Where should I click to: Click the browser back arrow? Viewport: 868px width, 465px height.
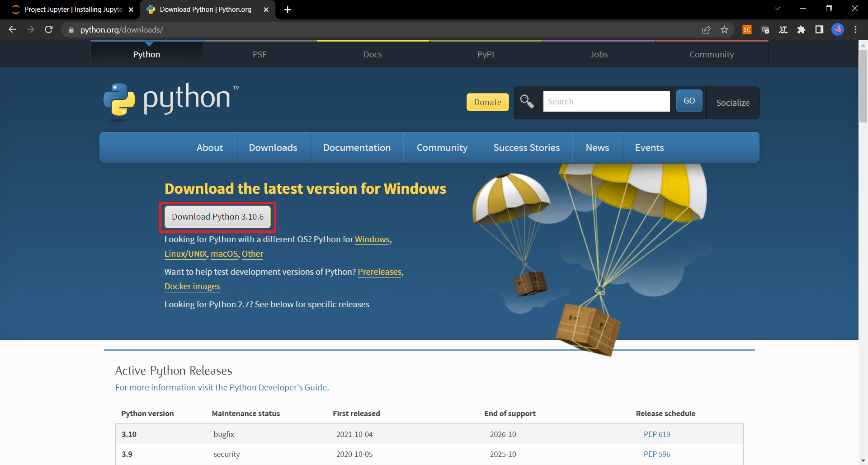pos(12,29)
